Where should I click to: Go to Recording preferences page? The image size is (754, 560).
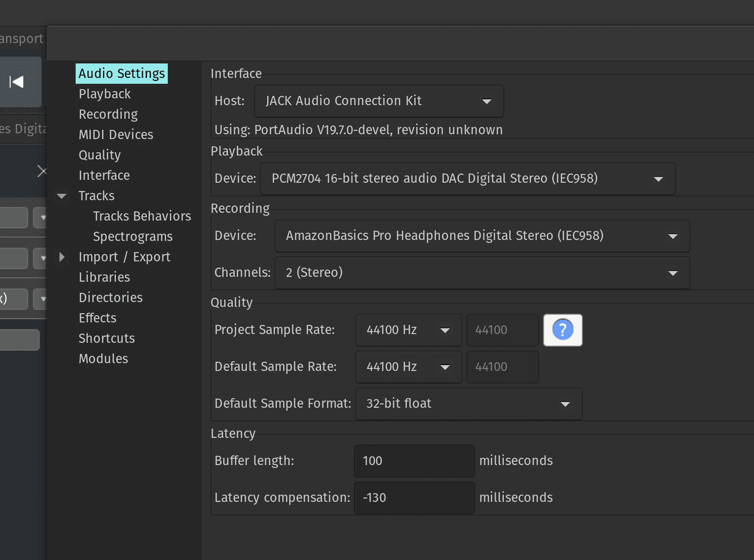click(x=108, y=114)
